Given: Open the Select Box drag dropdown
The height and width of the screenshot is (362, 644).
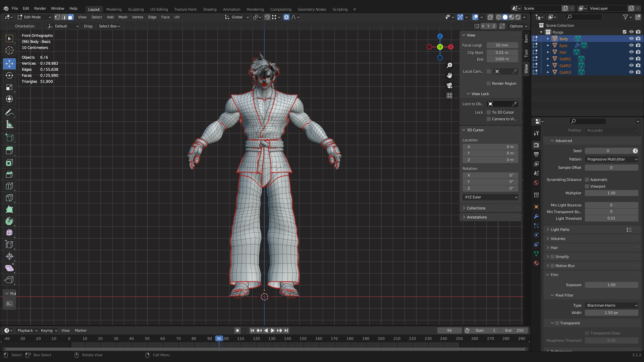Looking at the screenshot, I should pos(109,26).
